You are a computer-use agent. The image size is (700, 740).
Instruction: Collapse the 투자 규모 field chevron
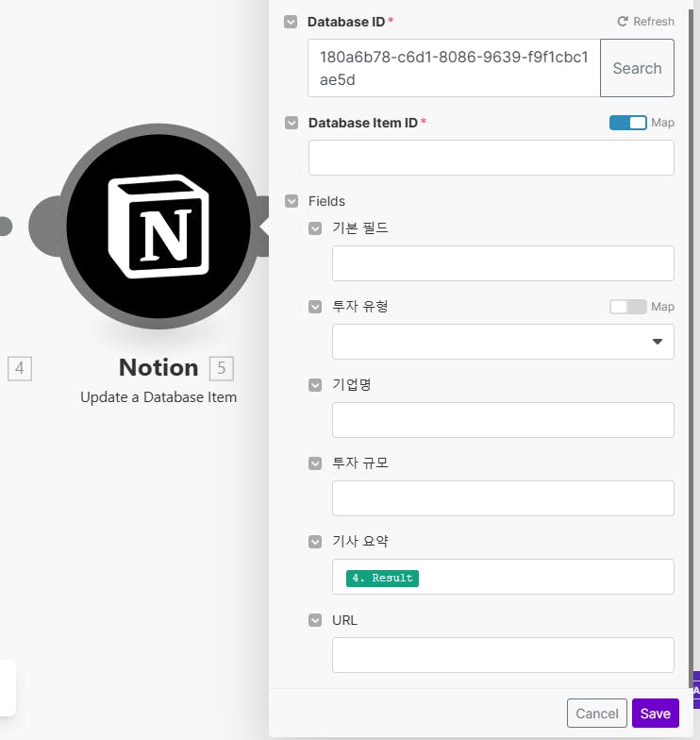(x=315, y=463)
